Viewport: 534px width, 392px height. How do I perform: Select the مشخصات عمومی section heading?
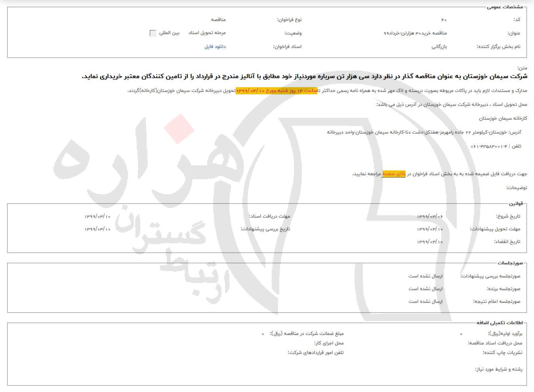(505, 7)
